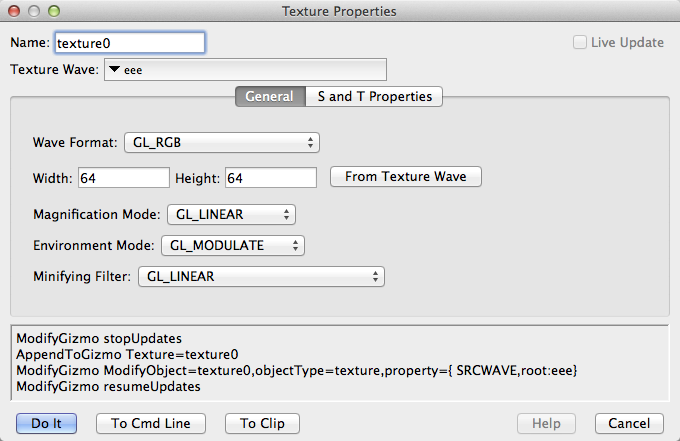Click the green zoom window button

click(x=53, y=11)
